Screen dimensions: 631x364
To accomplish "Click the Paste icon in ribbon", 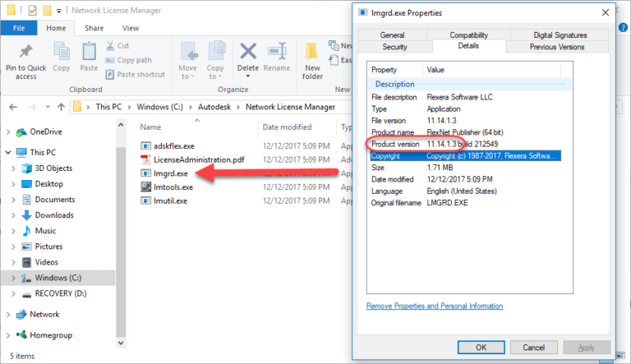I will pos(89,53).
